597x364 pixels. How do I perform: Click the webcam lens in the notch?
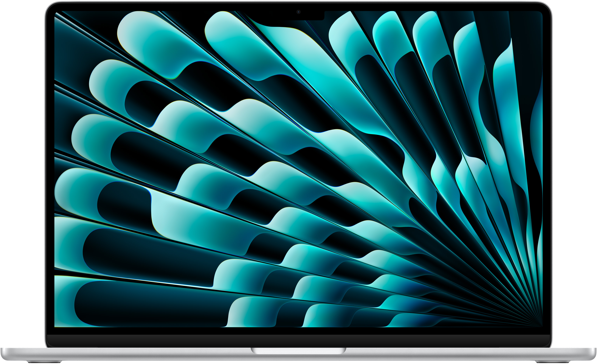pyautogui.click(x=298, y=12)
